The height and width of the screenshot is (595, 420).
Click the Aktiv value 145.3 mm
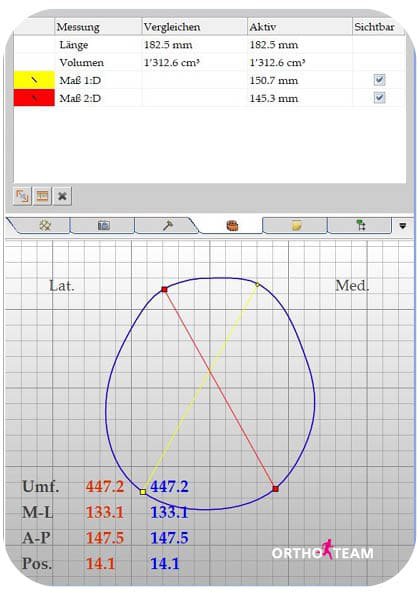point(274,99)
